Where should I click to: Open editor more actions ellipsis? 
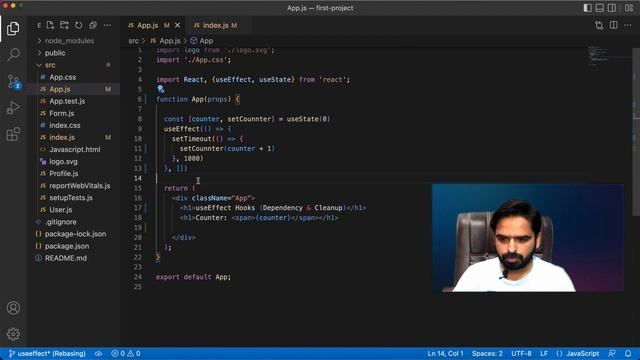[x=628, y=25]
